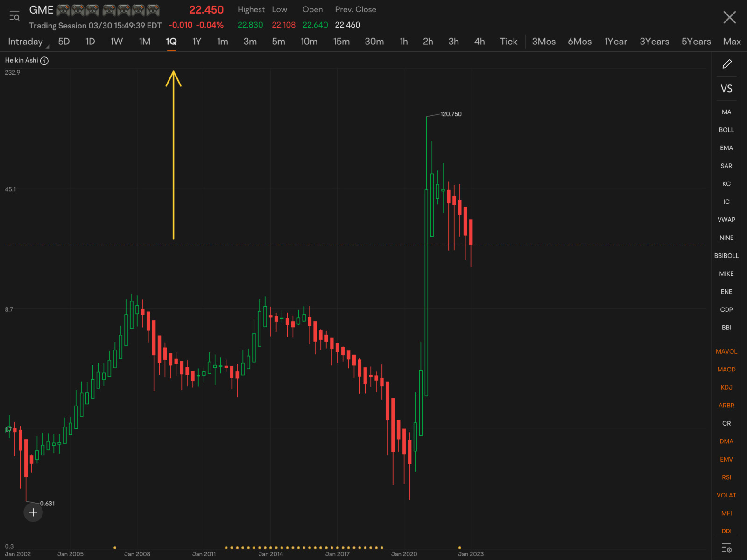Toggle the NINE indicator
Image resolution: width=747 pixels, height=560 pixels.
pyautogui.click(x=726, y=238)
